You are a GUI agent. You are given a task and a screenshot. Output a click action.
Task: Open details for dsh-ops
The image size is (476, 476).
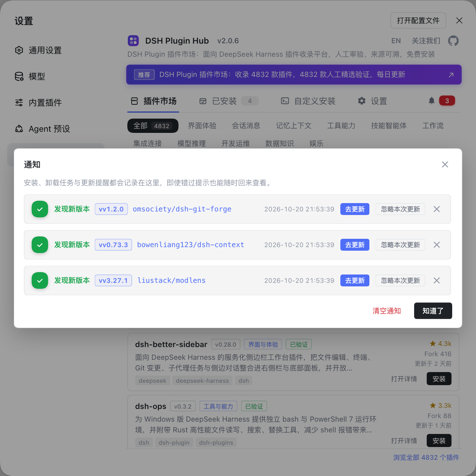coord(404,441)
